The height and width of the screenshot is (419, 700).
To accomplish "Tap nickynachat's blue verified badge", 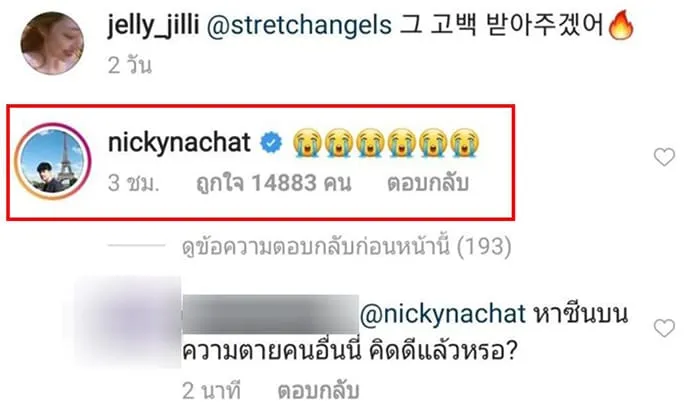I will click(x=271, y=144).
